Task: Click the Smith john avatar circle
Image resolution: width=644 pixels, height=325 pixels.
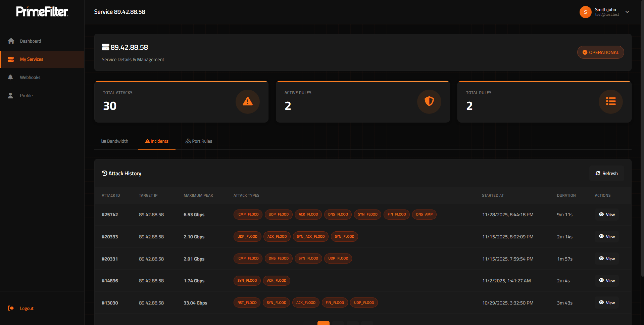Action: (585, 12)
